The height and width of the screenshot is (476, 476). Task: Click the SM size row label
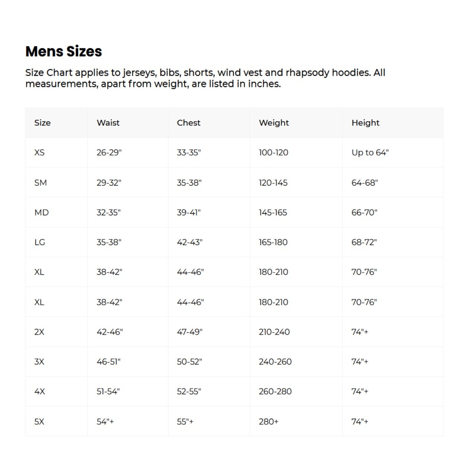(41, 183)
